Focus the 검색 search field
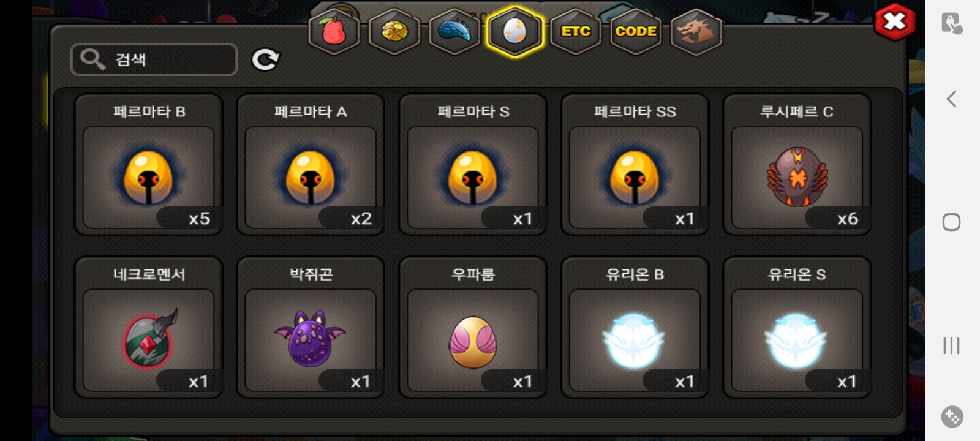The height and width of the screenshot is (441, 980). click(x=154, y=59)
